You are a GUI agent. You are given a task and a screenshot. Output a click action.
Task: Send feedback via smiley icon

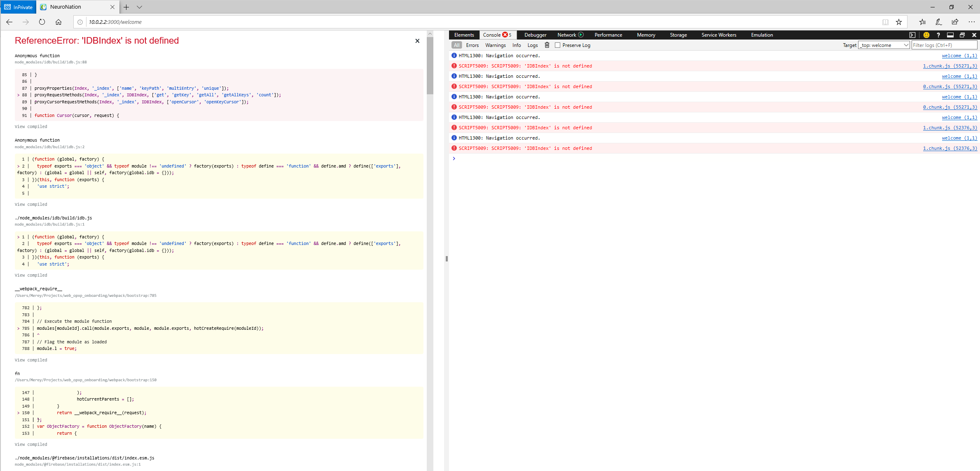pyautogui.click(x=926, y=35)
